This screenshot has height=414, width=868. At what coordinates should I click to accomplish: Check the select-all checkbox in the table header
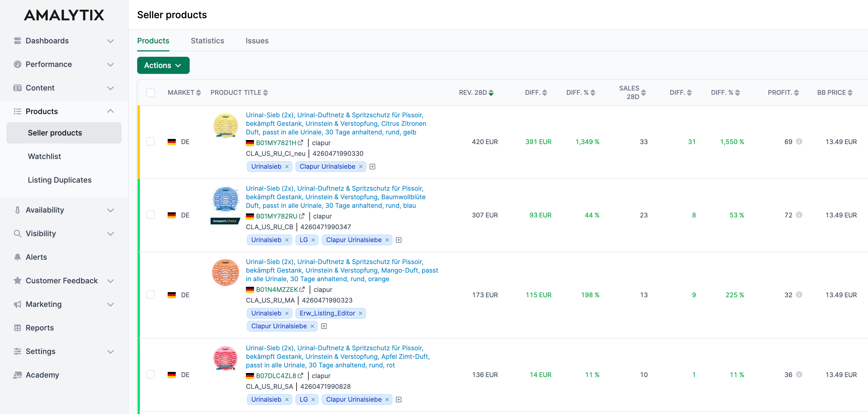(x=151, y=92)
